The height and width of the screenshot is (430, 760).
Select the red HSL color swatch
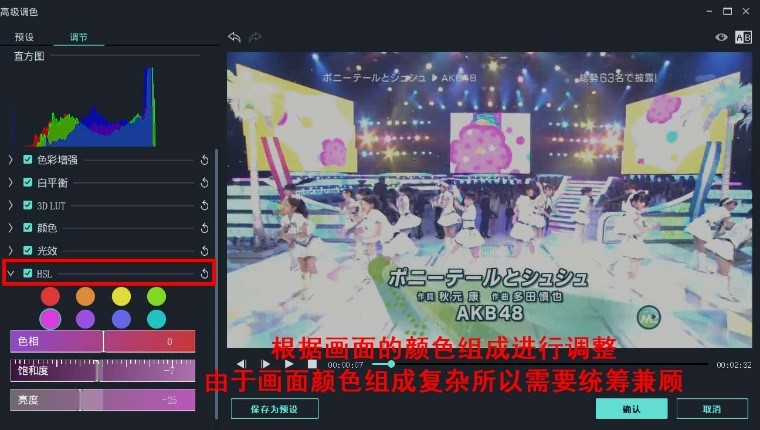pos(50,296)
